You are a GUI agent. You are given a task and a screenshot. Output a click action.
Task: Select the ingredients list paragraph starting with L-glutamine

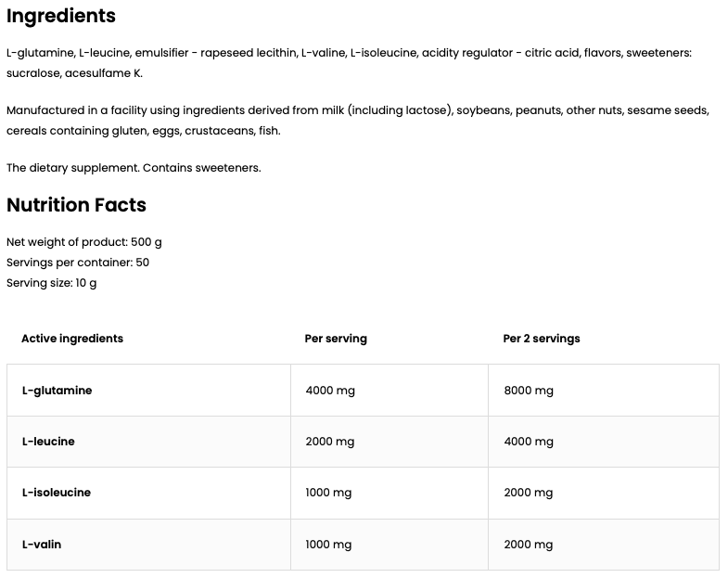point(349,63)
